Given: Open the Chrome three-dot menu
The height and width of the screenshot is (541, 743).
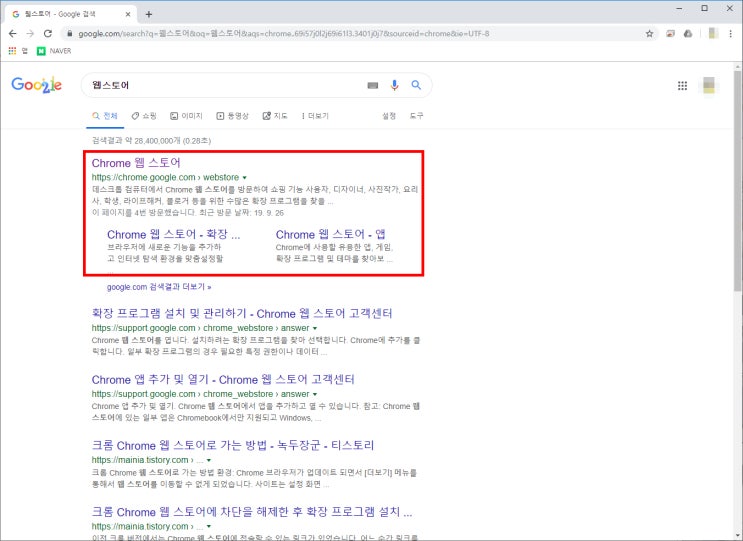Looking at the screenshot, I should pyautogui.click(x=730, y=34).
